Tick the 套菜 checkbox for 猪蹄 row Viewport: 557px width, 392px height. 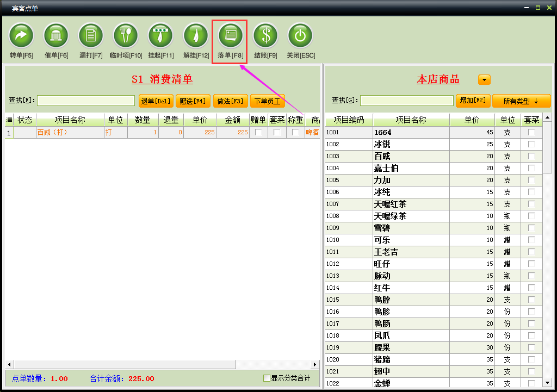531,359
